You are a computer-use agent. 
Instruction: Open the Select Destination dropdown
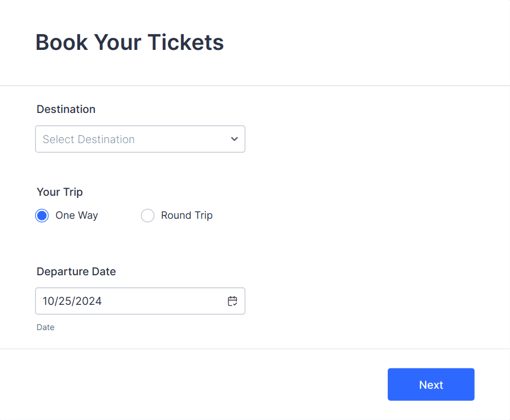tap(140, 139)
